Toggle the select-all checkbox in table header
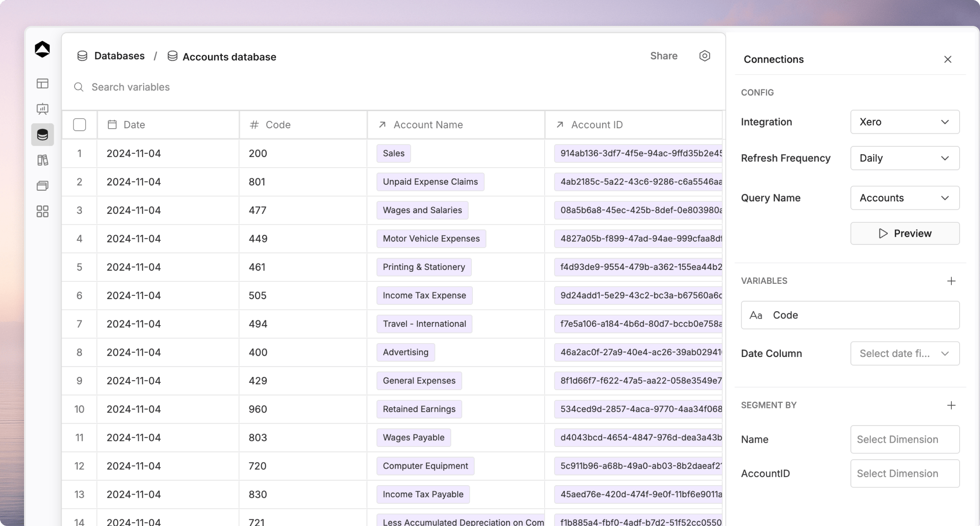 80,125
